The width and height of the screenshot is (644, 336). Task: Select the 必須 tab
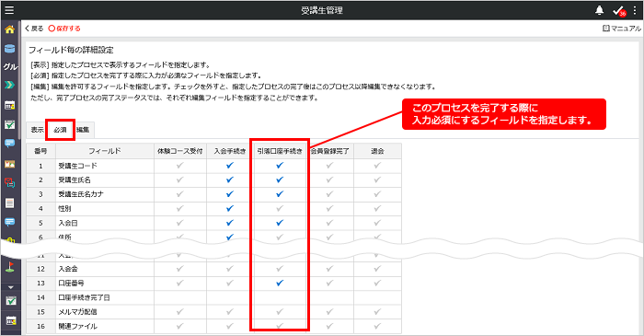60,130
